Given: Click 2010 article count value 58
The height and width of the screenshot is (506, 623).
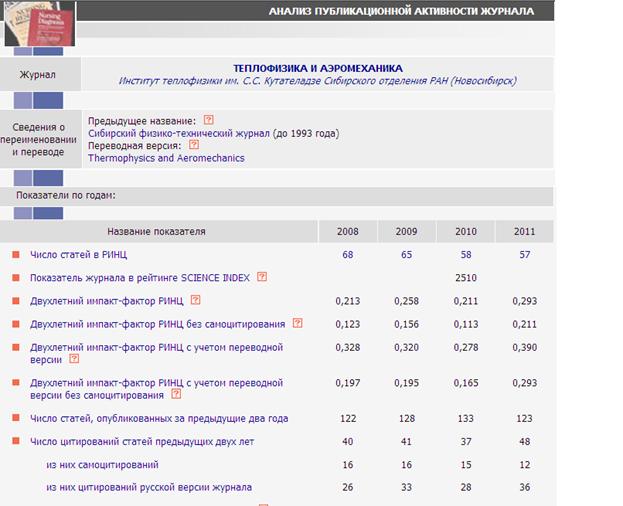Looking at the screenshot, I should click(466, 255).
